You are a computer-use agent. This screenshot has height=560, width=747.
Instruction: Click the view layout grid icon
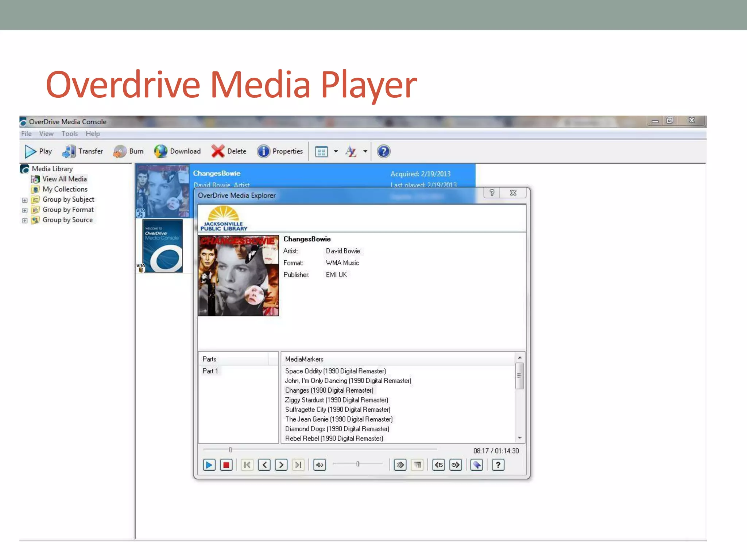pyautogui.click(x=321, y=152)
